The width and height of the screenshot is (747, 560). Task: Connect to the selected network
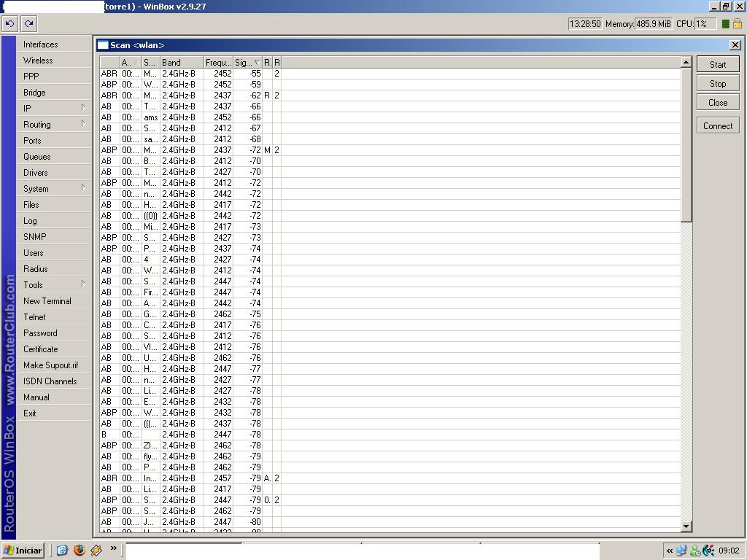tap(718, 125)
